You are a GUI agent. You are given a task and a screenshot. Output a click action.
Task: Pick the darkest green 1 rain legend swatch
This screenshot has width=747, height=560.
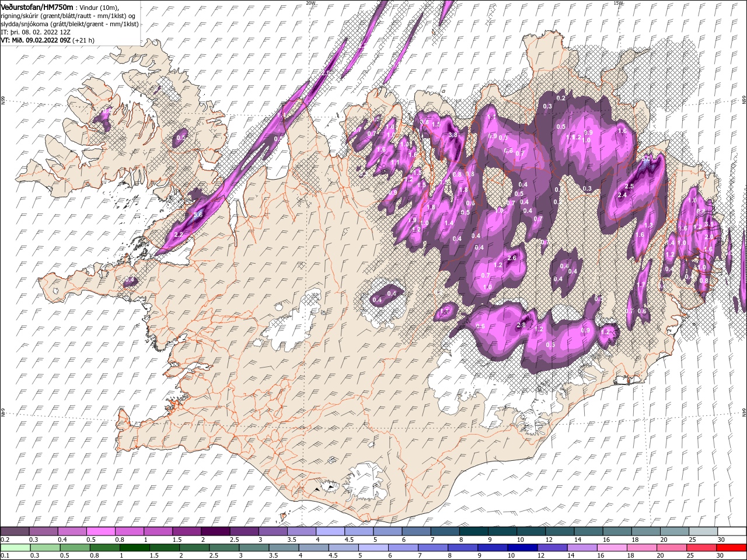click(134, 548)
